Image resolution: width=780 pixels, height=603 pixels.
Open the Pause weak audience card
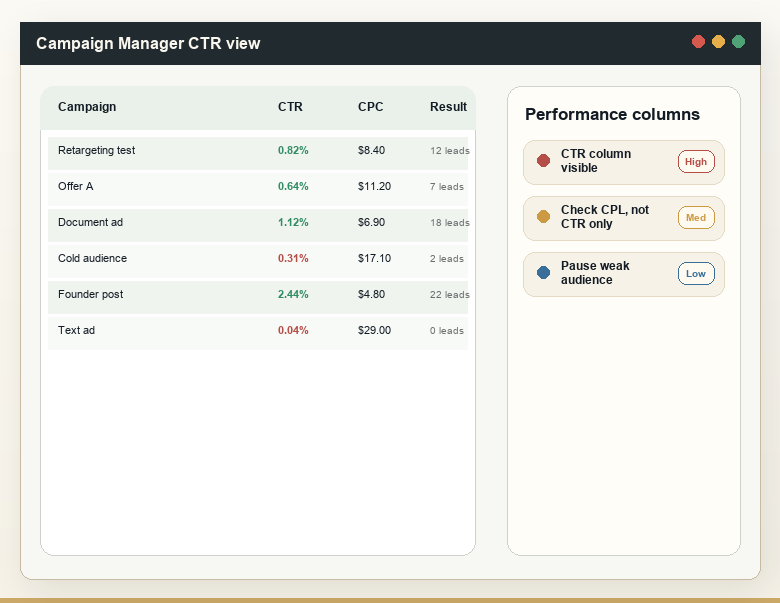point(624,274)
